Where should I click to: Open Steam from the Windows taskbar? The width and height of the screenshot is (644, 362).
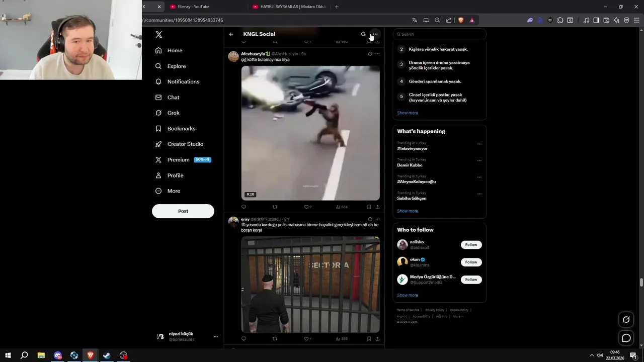(x=107, y=355)
